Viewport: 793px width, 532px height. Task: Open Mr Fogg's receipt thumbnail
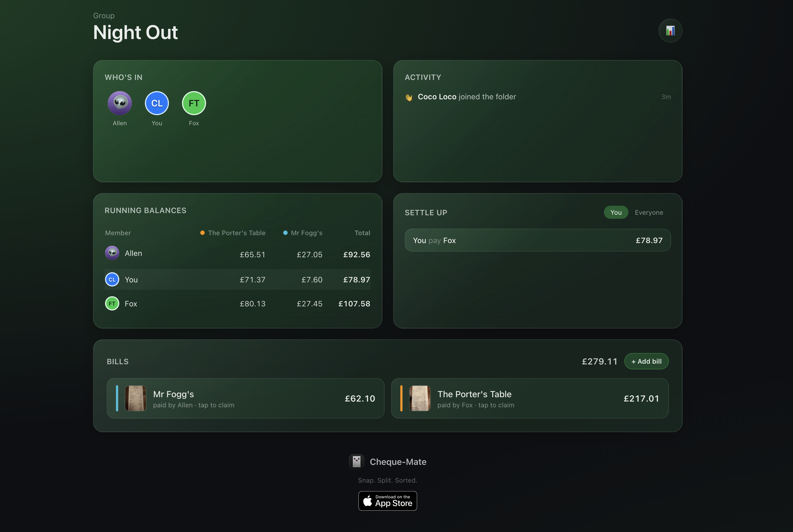136,398
